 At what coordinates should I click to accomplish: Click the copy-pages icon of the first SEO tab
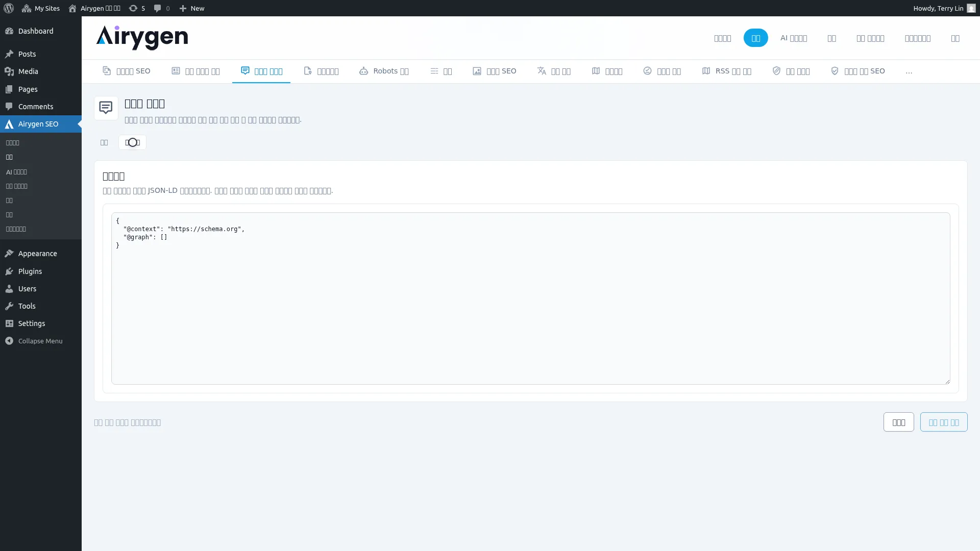click(x=107, y=71)
